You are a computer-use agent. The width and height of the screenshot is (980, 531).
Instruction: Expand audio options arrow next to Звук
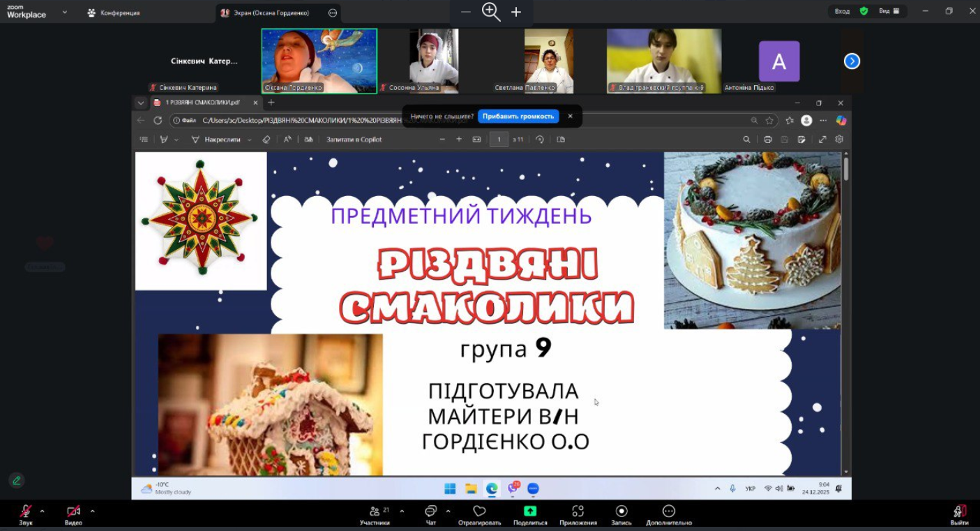(x=42, y=511)
